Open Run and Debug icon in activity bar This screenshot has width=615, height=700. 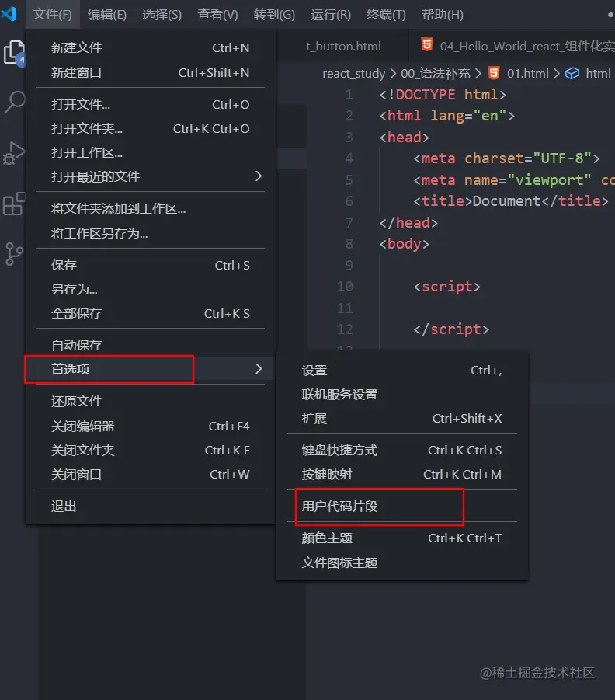[13, 153]
